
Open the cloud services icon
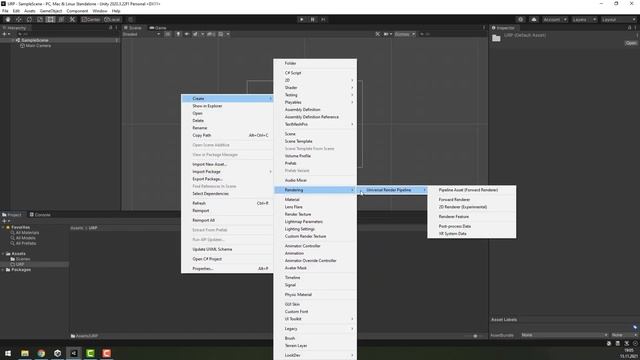pyautogui.click(x=534, y=20)
